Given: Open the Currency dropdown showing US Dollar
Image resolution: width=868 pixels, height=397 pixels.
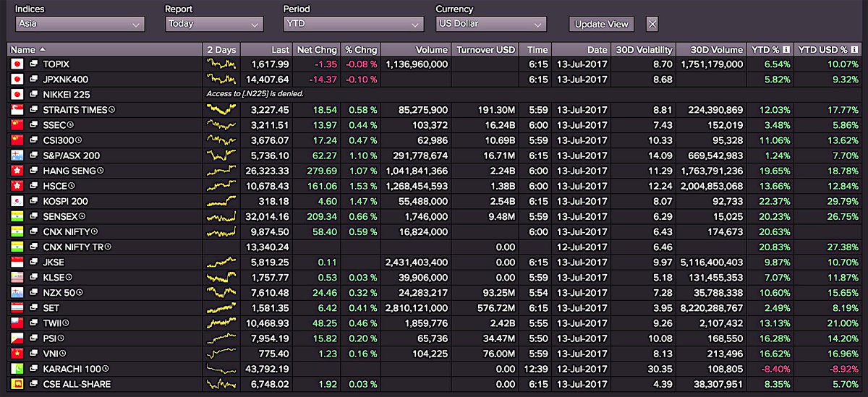Looking at the screenshot, I should (490, 24).
